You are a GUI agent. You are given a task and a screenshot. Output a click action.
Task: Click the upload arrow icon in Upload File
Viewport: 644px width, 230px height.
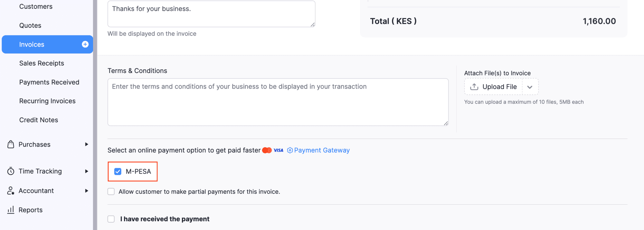tap(474, 86)
